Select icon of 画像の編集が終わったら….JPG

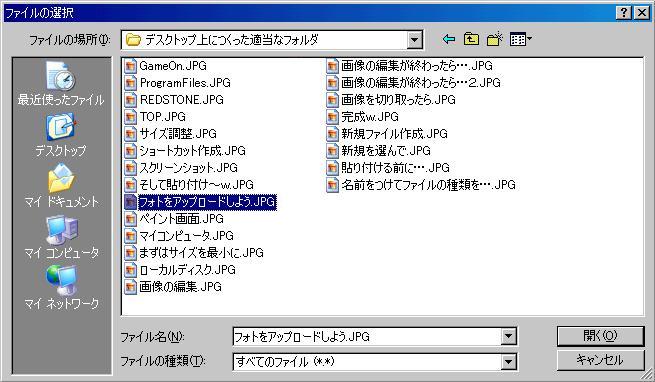click(x=332, y=66)
